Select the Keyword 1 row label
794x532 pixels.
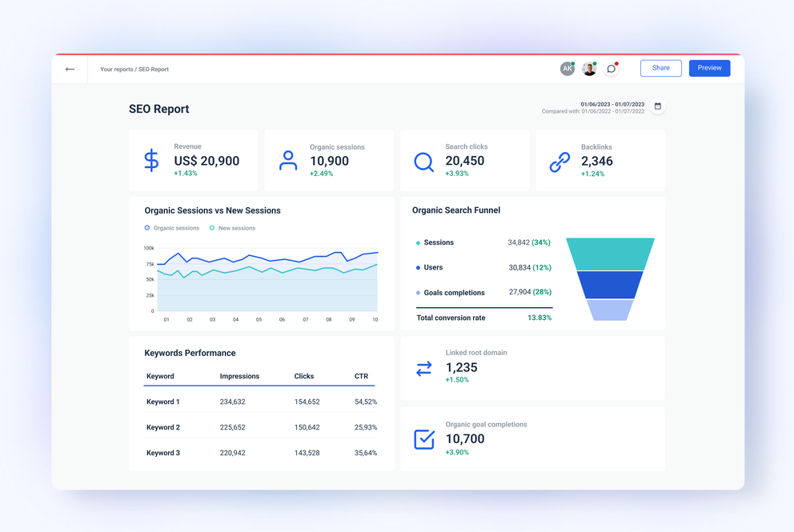[x=163, y=402]
